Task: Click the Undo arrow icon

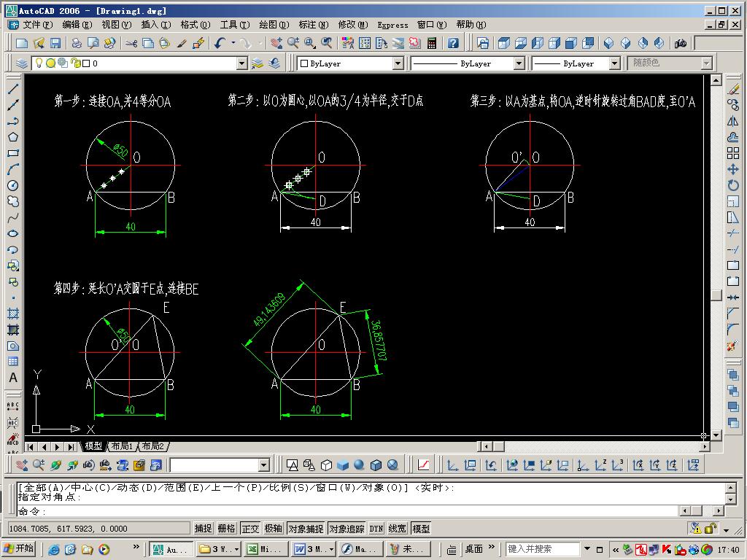Action: (x=220, y=43)
